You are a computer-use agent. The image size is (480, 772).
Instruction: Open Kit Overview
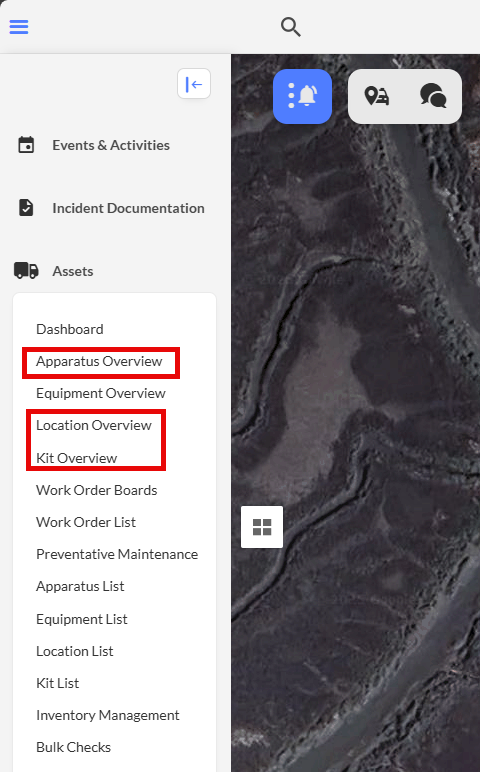click(77, 458)
